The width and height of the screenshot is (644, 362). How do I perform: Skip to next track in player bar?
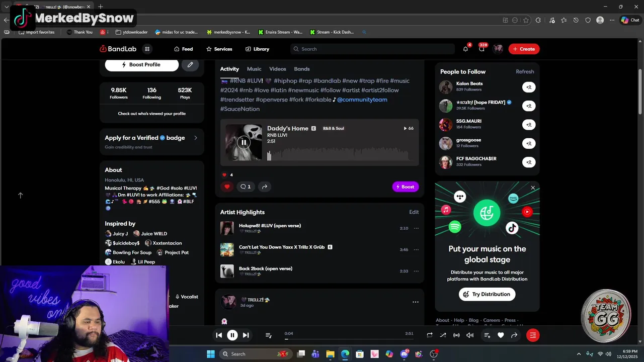[246, 335]
